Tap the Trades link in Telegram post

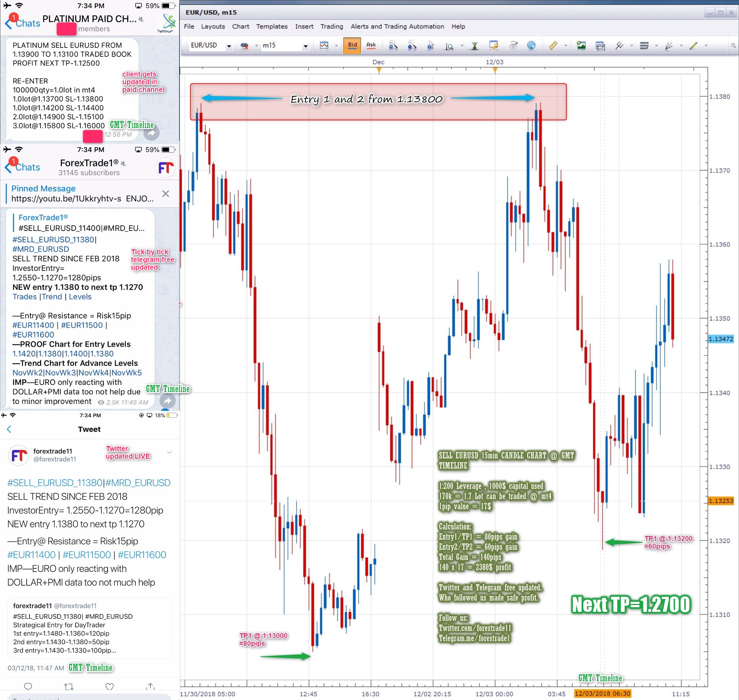(x=24, y=297)
